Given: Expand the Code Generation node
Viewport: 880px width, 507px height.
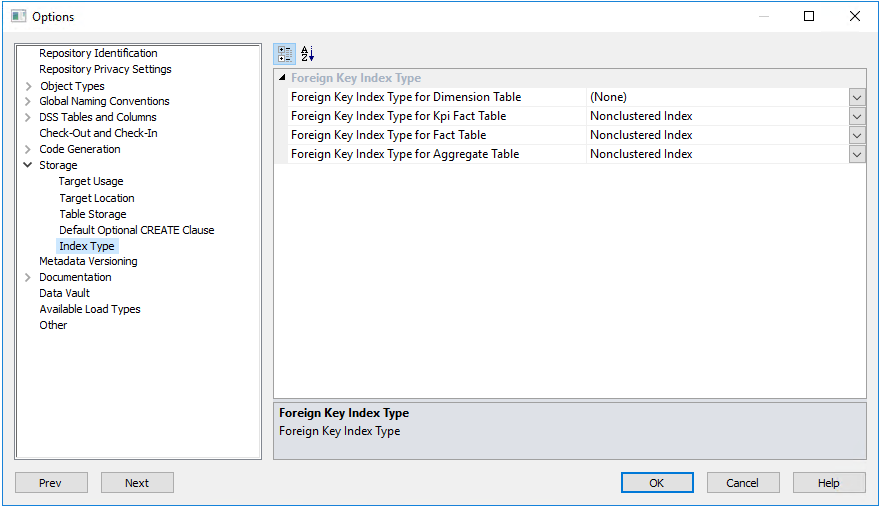Looking at the screenshot, I should pos(28,149).
